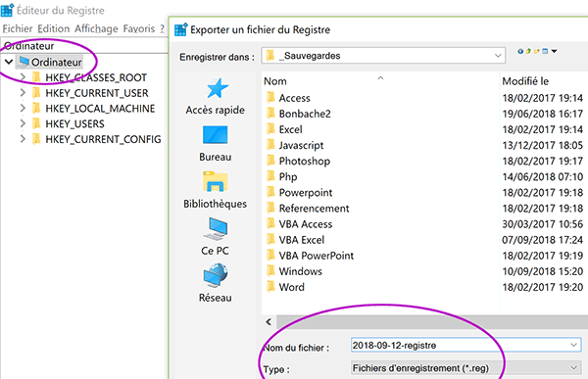Image resolution: width=588 pixels, height=379 pixels.
Task: Open Bibliothèques in the places bar
Action: (216, 190)
